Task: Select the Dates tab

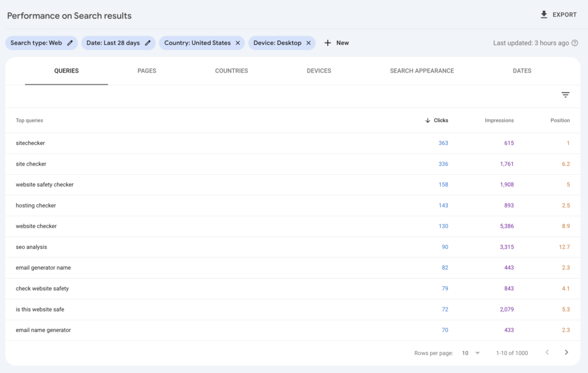Action: tap(522, 71)
